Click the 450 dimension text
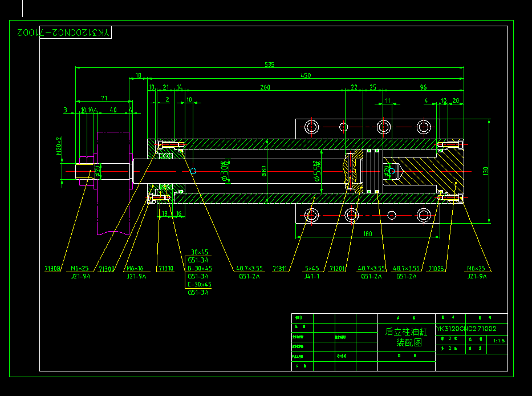Screen dimensions: 532x396 coord(306,75)
